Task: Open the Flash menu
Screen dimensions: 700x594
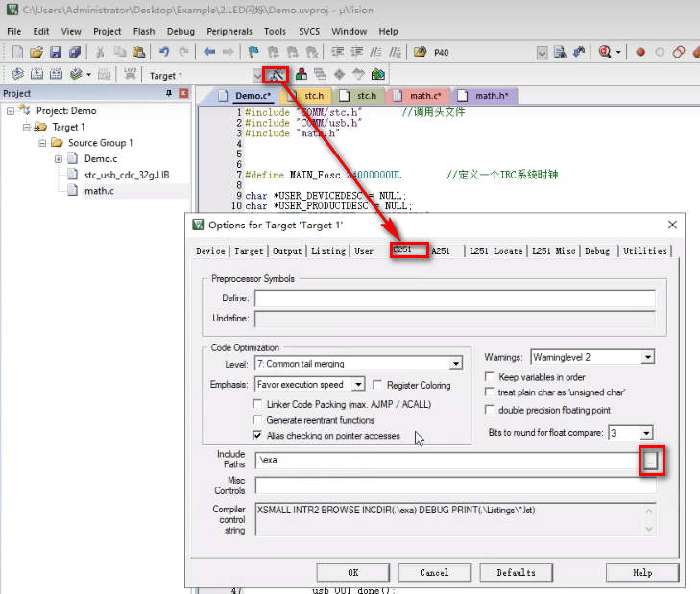Action: click(x=144, y=31)
